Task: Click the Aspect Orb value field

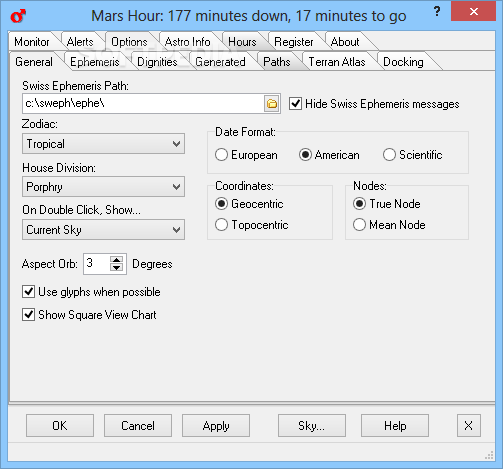Action: [97, 264]
